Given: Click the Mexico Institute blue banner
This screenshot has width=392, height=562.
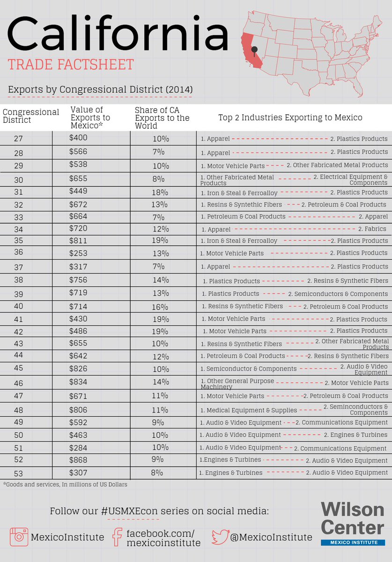Looking at the screenshot, I should tap(353, 542).
